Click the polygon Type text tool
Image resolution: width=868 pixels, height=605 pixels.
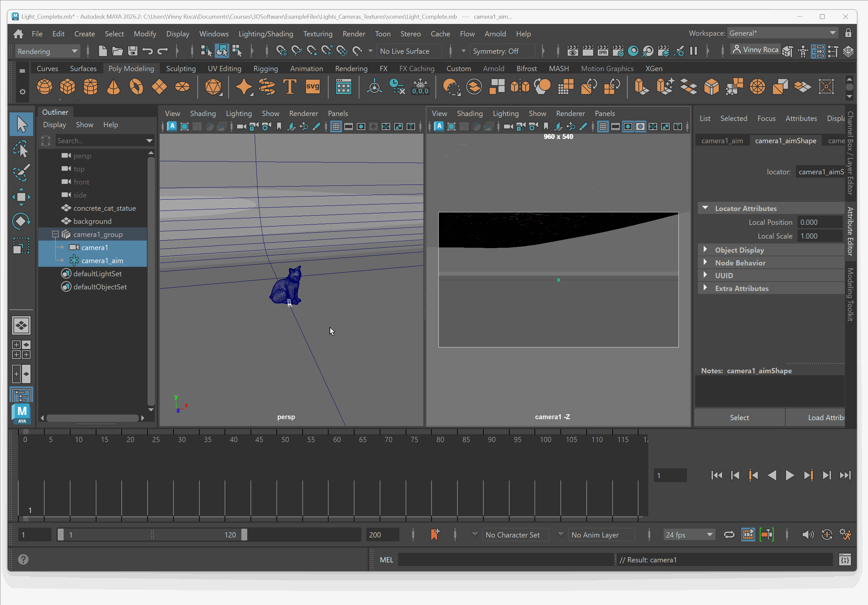290,87
